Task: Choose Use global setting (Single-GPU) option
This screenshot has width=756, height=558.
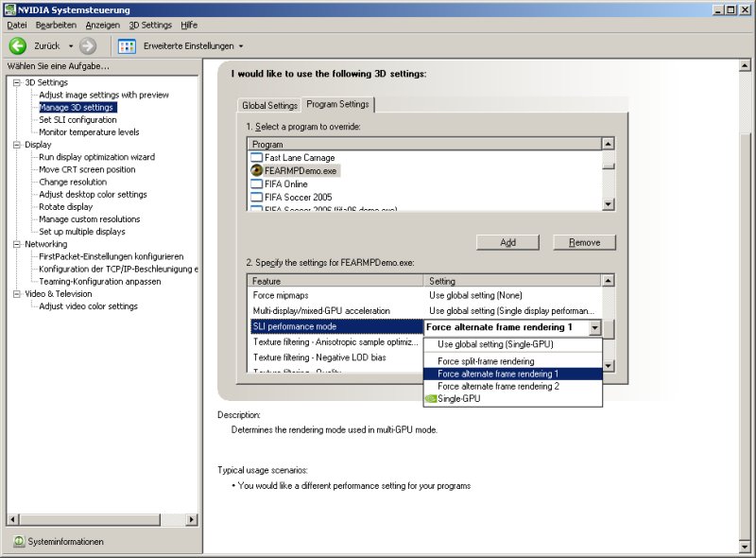Action: tap(512, 344)
